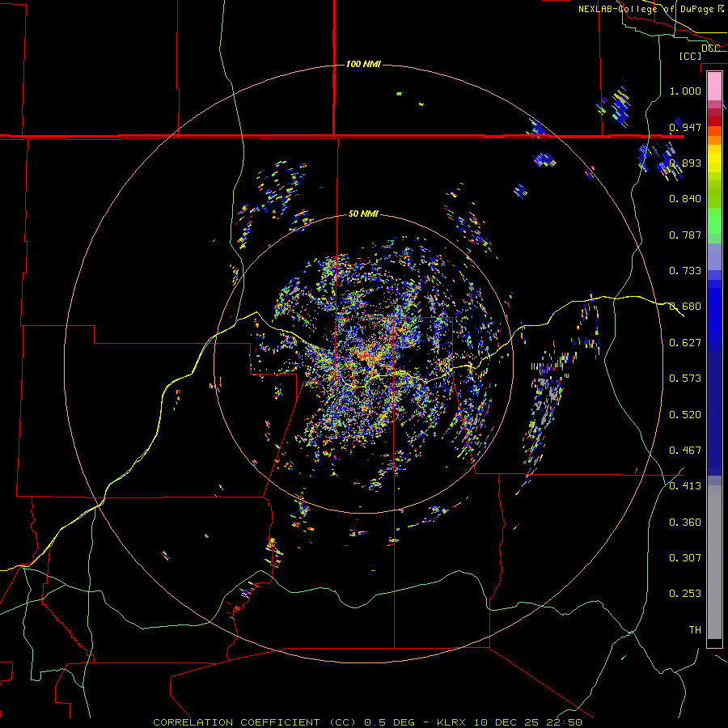
Task: Click the 10 DEC 25 date in caption
Action: point(506,722)
